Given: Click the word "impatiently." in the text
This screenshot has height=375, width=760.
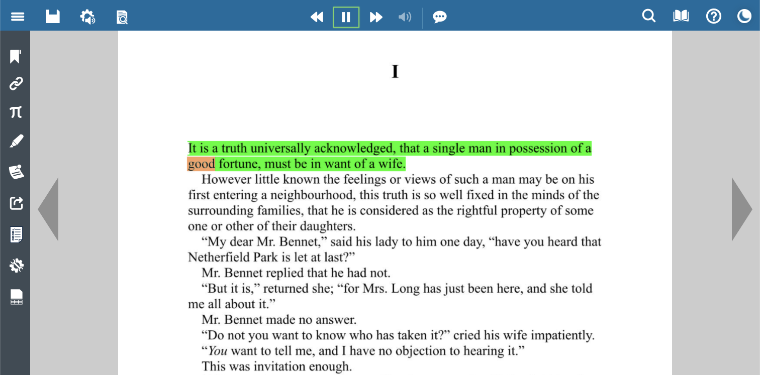Looking at the screenshot, I should coord(563,335).
